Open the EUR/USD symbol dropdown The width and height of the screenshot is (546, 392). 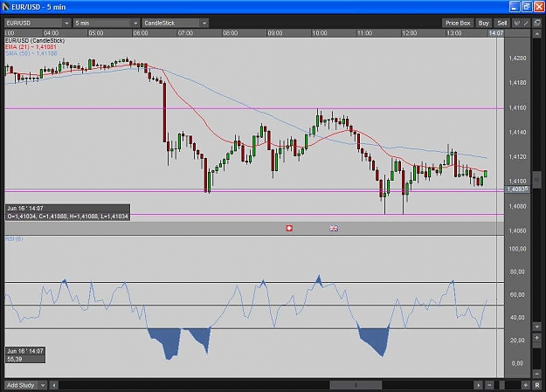click(38, 23)
